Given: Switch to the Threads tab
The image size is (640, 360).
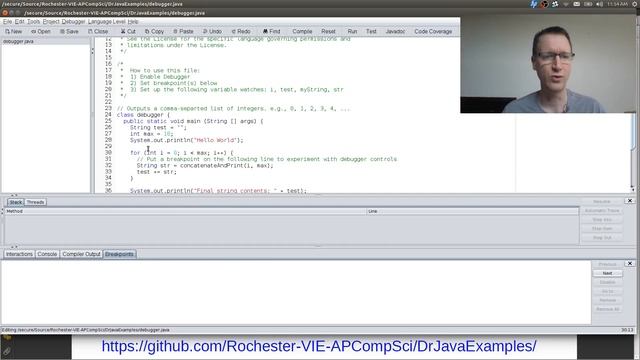Looking at the screenshot, I should [x=36, y=202].
